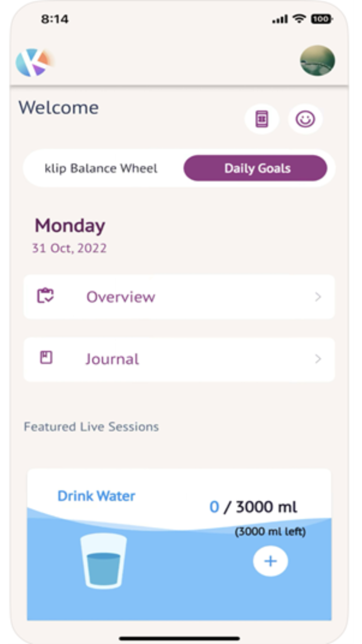
Task: Open the calendar icon button
Action: coord(262,119)
